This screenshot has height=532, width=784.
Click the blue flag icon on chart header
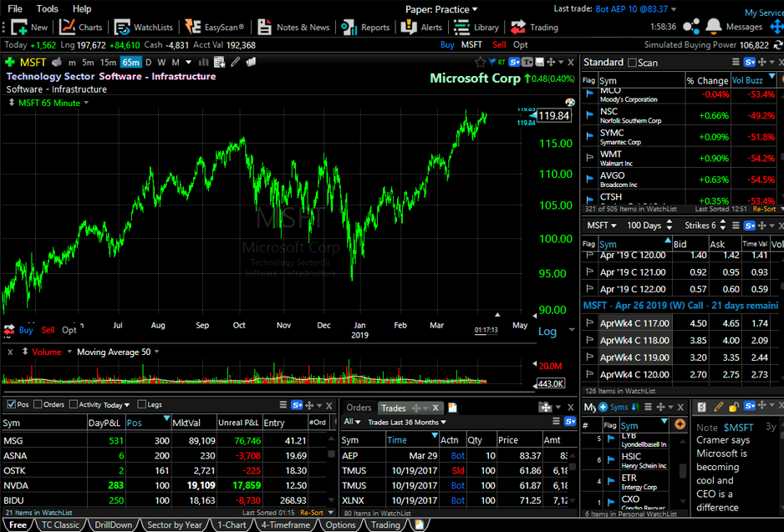[x=492, y=62]
